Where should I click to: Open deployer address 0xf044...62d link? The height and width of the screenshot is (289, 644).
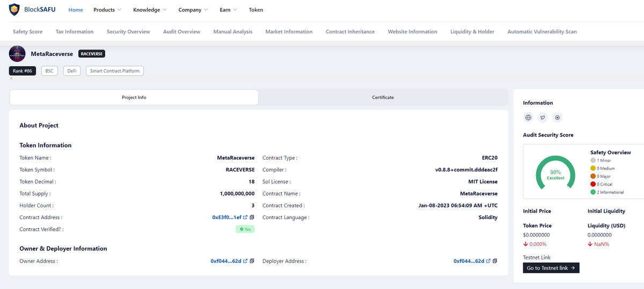tap(469, 261)
